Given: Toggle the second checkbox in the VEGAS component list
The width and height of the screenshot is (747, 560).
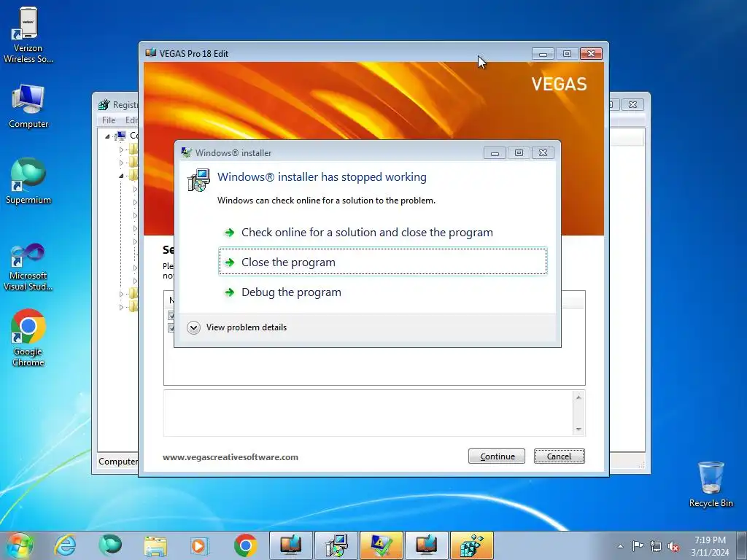Looking at the screenshot, I should tap(171, 327).
